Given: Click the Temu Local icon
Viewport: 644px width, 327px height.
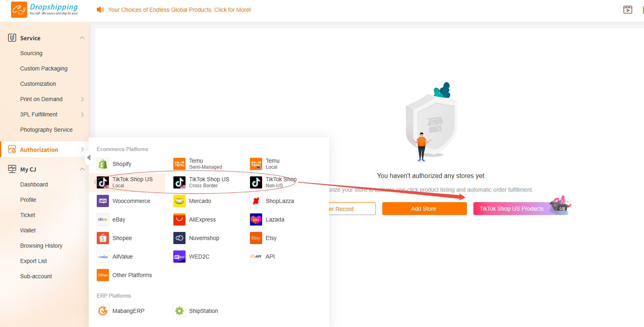Looking at the screenshot, I should click(x=256, y=164).
